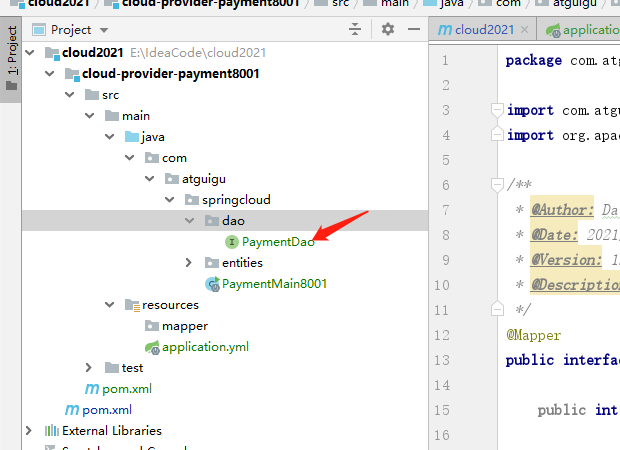Viewport: 620px width, 450px height.
Task: Open Project panel settings gear
Action: pos(388,29)
